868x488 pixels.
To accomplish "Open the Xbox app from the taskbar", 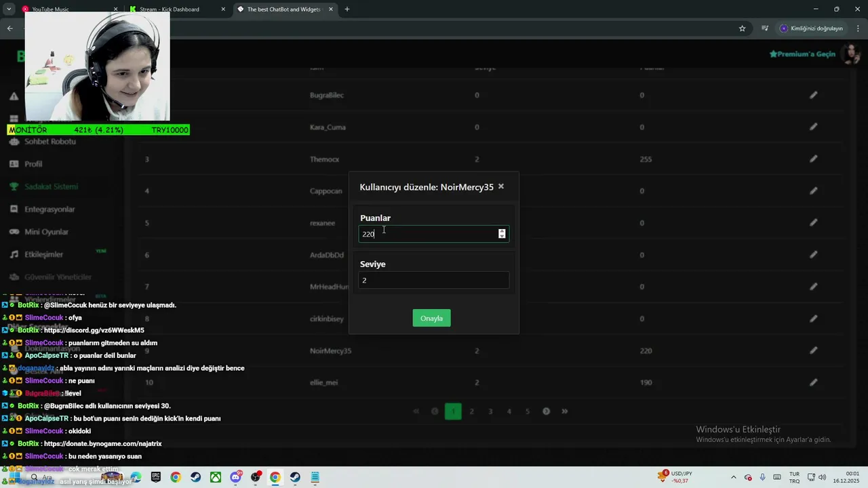I will 216,477.
